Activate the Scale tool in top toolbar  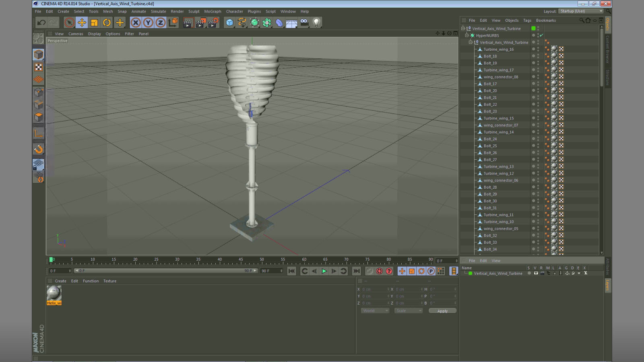(94, 23)
